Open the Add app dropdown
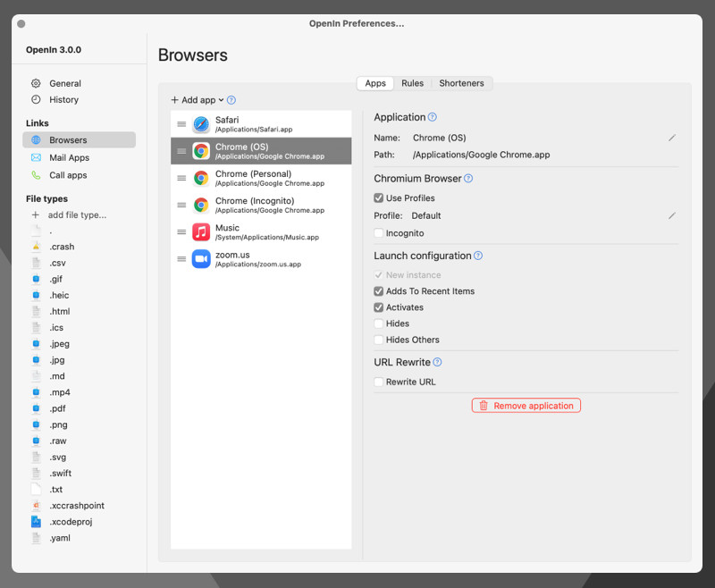This screenshot has width=715, height=588. [x=198, y=100]
